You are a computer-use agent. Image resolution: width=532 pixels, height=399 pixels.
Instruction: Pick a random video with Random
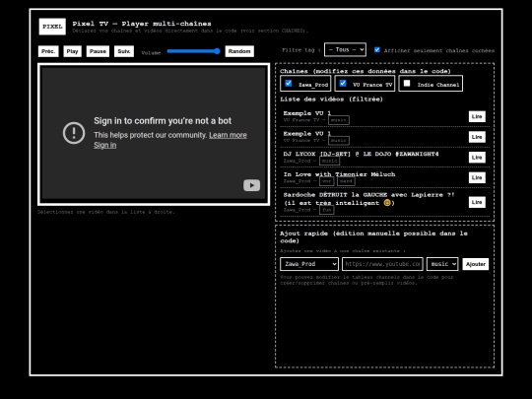pos(239,51)
